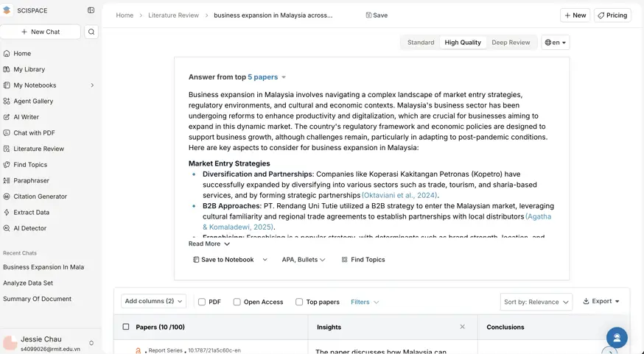644x354 pixels.
Task: Click the search magnifier icon beside New Chat
Action: pos(91,32)
